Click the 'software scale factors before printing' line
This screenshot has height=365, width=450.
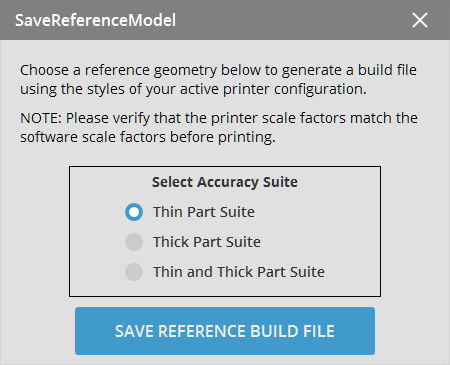[x=148, y=137]
